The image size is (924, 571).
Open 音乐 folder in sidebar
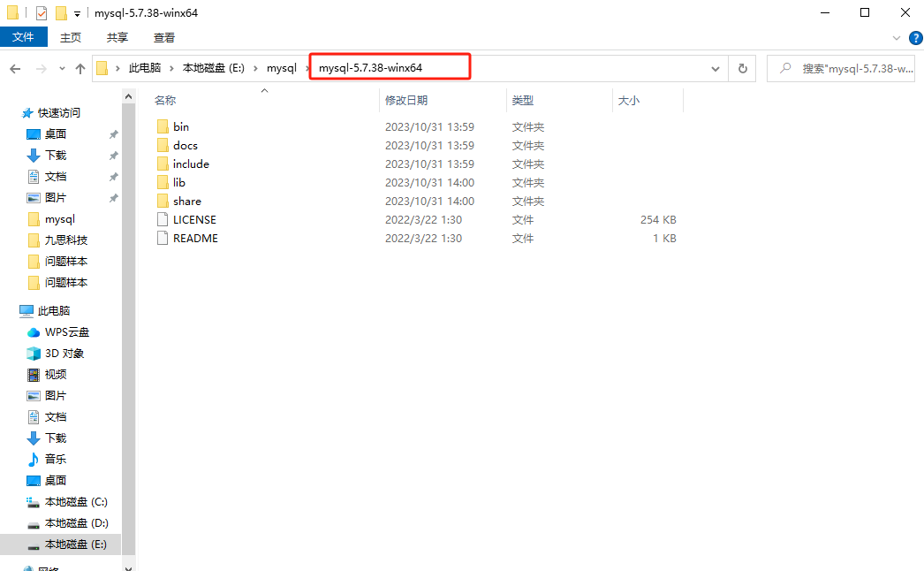click(56, 459)
